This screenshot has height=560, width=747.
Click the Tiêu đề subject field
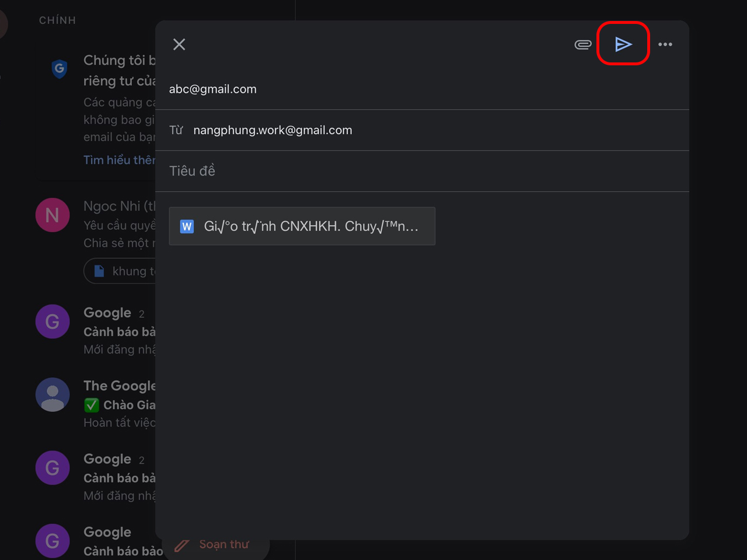(x=422, y=171)
